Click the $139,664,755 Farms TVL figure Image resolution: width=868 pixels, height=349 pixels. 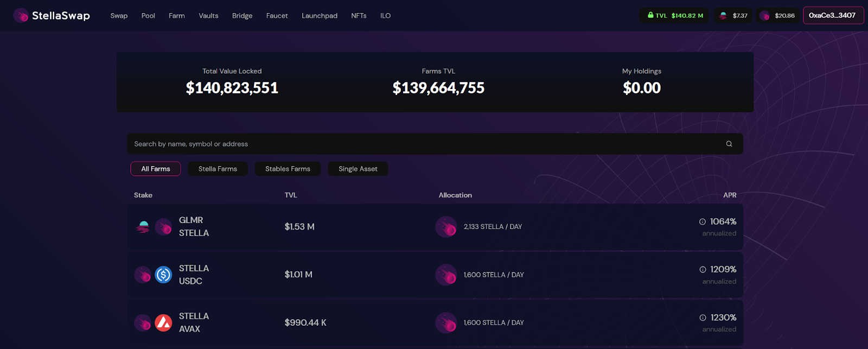pos(438,88)
